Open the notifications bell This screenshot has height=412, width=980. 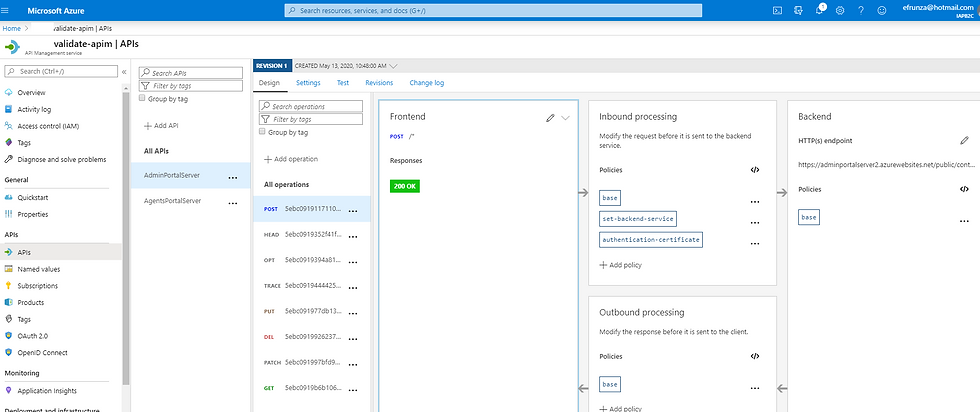coord(819,11)
